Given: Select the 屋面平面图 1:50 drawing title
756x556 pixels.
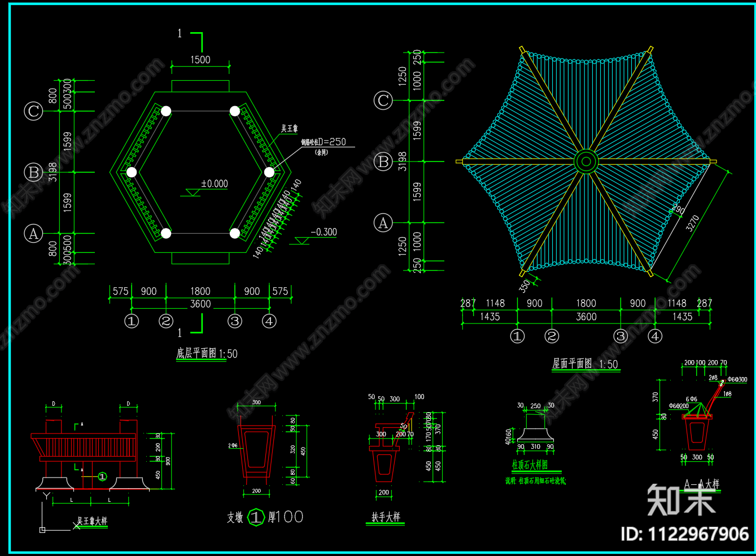Looking at the screenshot, I should [x=585, y=364].
